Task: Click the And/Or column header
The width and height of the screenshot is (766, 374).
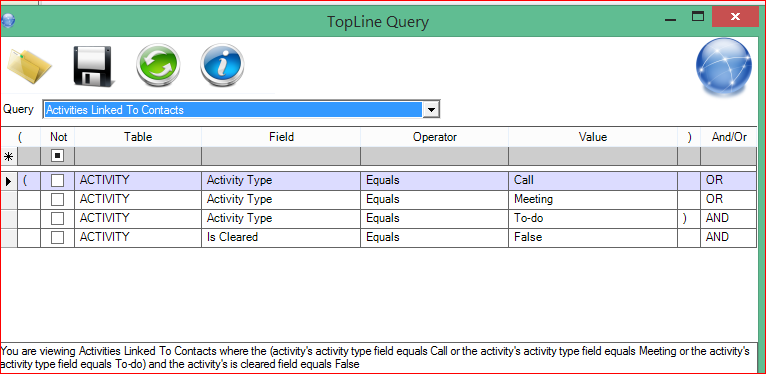Action: (729, 137)
